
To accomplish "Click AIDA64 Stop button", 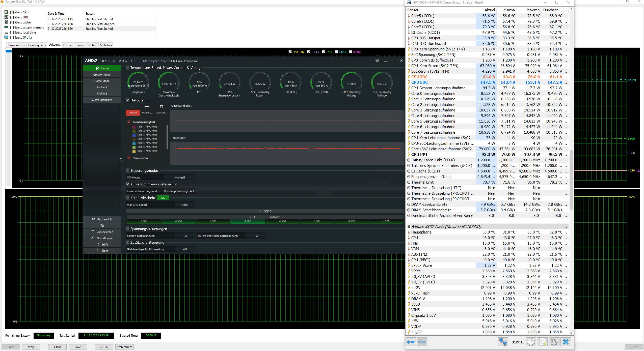I will point(31,347).
